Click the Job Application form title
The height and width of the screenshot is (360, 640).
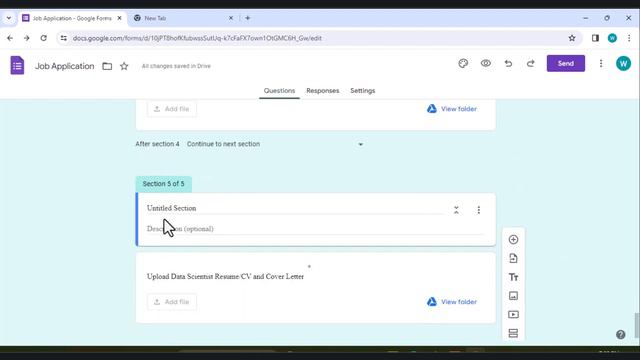click(64, 66)
